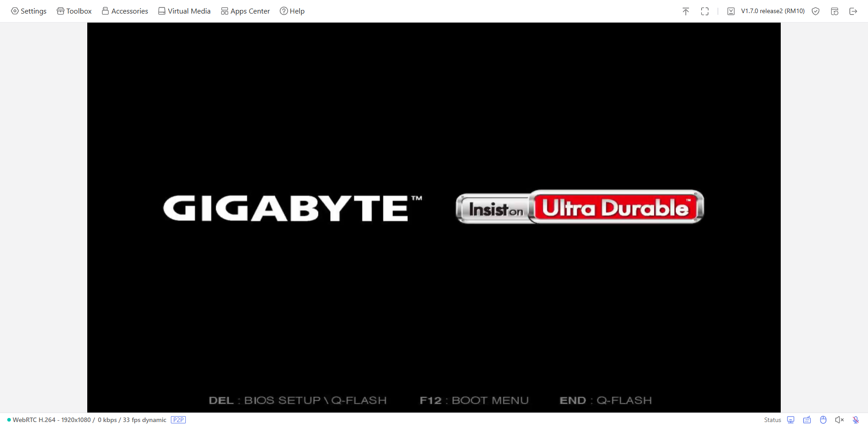Screen dimensions: 868x427
Task: Open mouse mode settings from status bar icon
Action: (824, 420)
